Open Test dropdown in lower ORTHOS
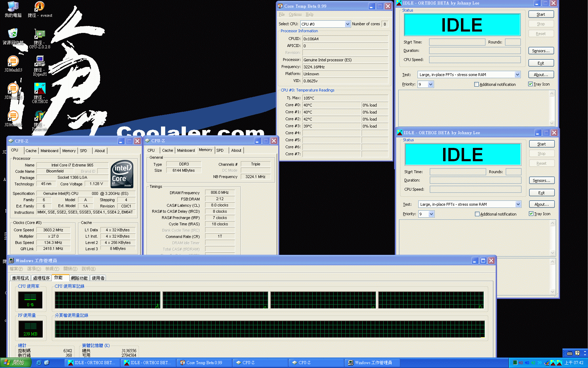This screenshot has width=588, height=368. tap(518, 204)
